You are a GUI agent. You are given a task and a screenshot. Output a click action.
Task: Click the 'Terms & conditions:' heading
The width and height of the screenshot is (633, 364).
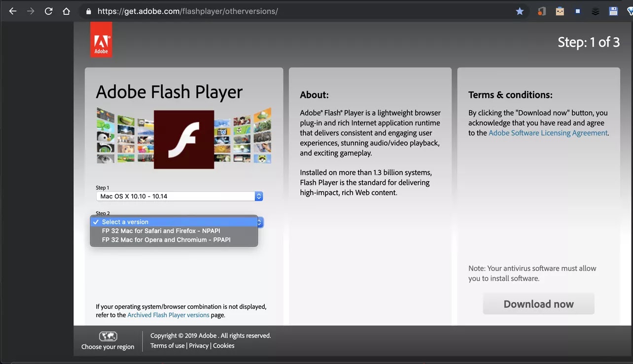510,95
